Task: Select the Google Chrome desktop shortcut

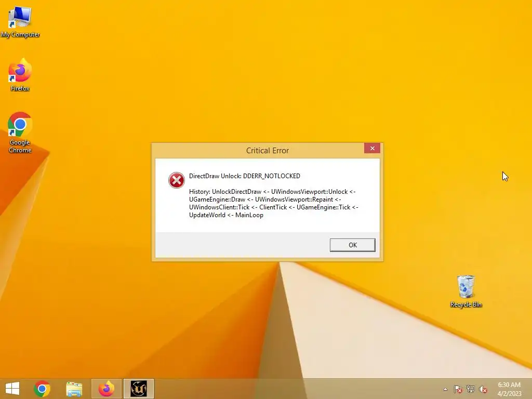Action: (20, 132)
